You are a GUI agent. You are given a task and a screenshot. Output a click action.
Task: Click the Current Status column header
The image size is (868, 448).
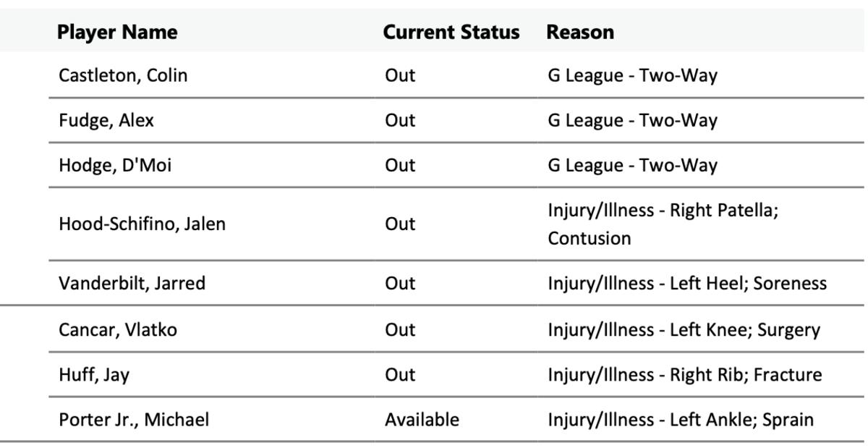click(451, 32)
